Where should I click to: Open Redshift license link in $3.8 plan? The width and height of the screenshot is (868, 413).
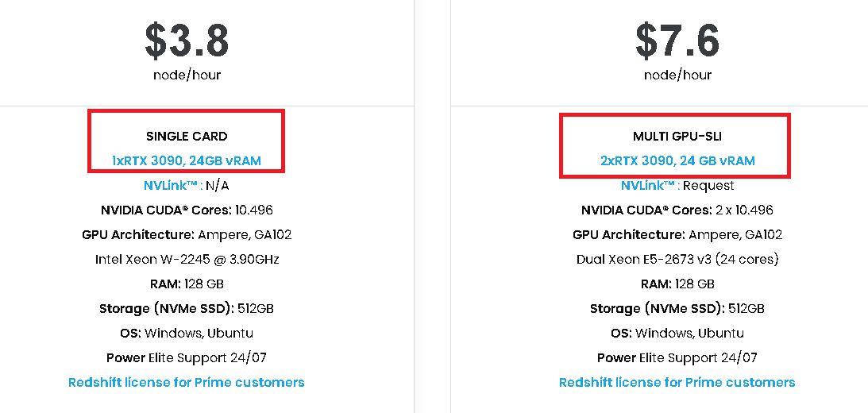pos(186,382)
